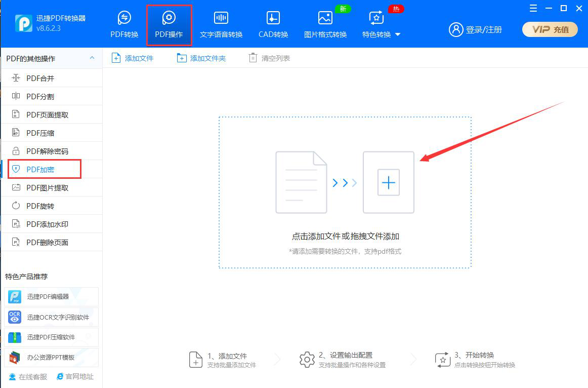Select PDF页面提取 in the sidebar
This screenshot has height=388, width=588.
(52, 115)
